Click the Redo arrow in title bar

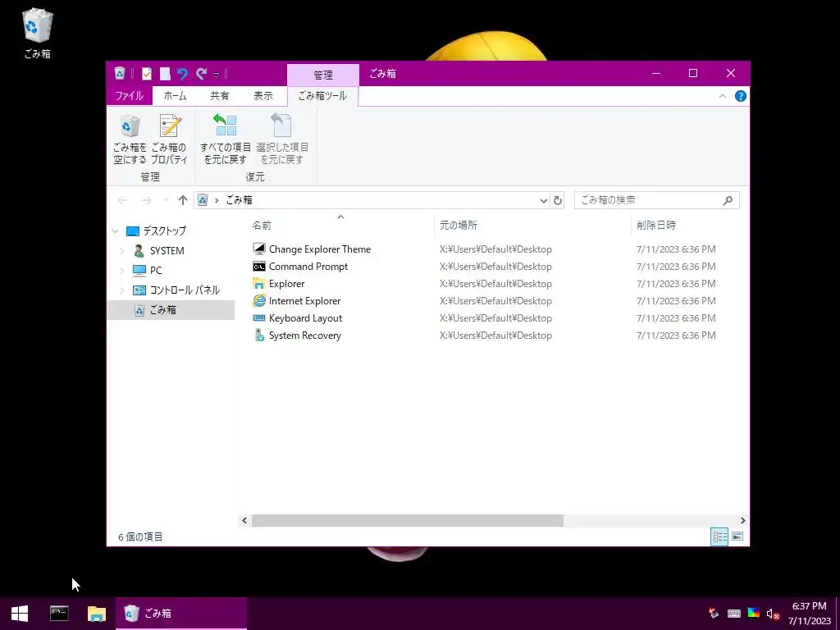point(202,73)
